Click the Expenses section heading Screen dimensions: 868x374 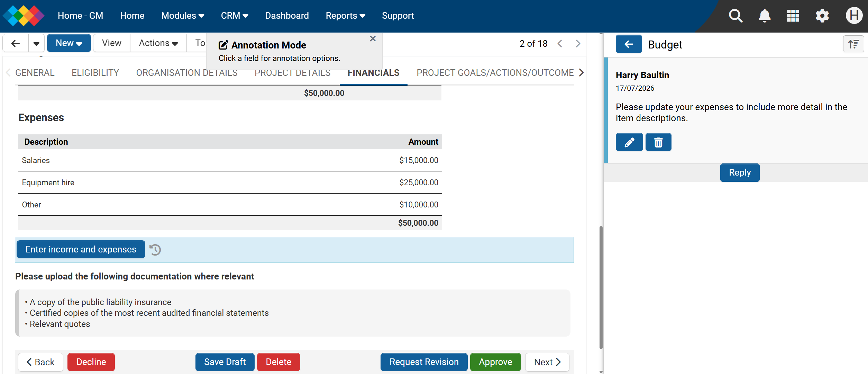pyautogui.click(x=41, y=118)
